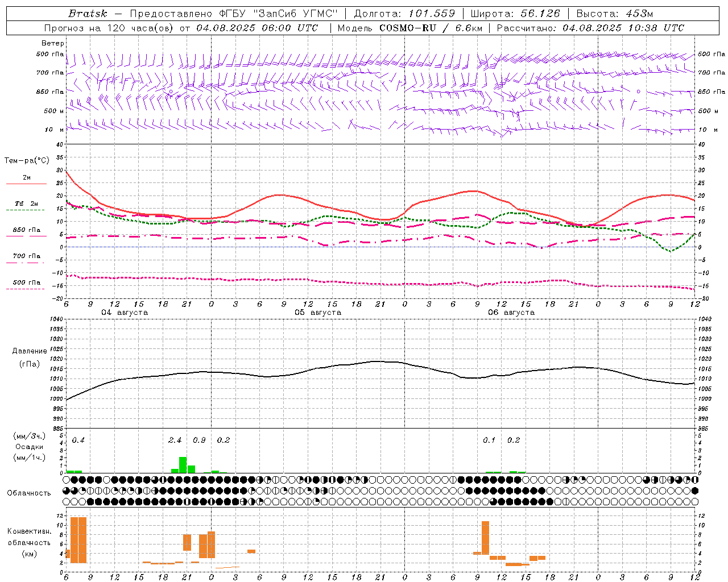This screenshot has height=582, width=728.
Task: Click the date label 06 августа
Action: [x=511, y=313]
